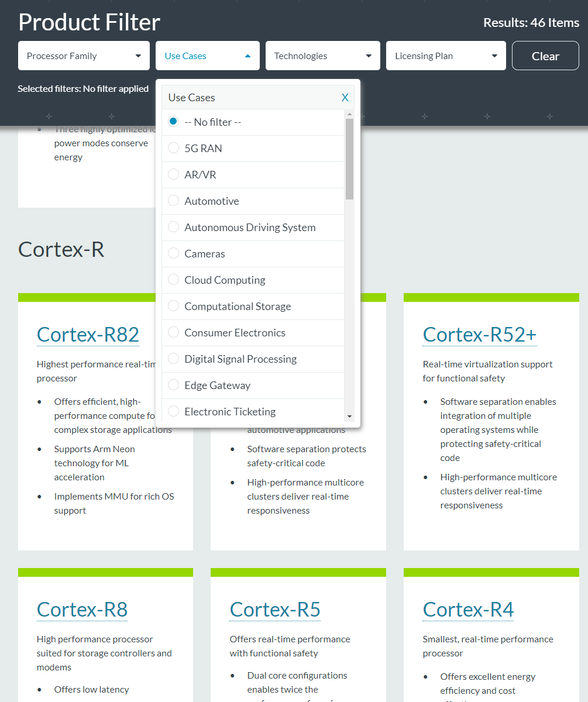Pick the Electronic Ticketing option
Viewport: 588px width, 702px height.
pyautogui.click(x=173, y=411)
